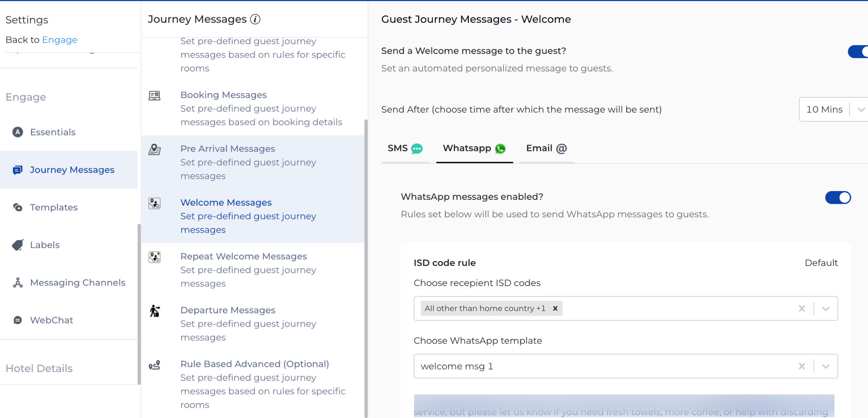
Task: Click the Essentials sidebar icon
Action: (x=17, y=132)
